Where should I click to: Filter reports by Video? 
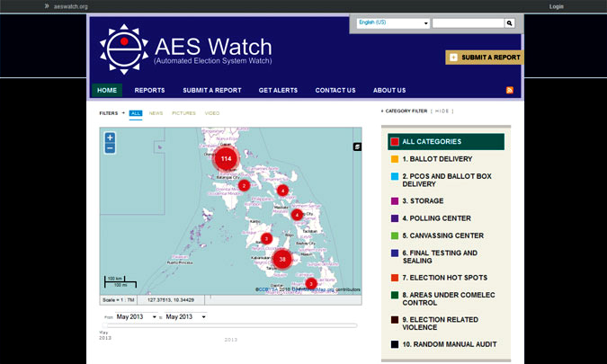tap(212, 113)
